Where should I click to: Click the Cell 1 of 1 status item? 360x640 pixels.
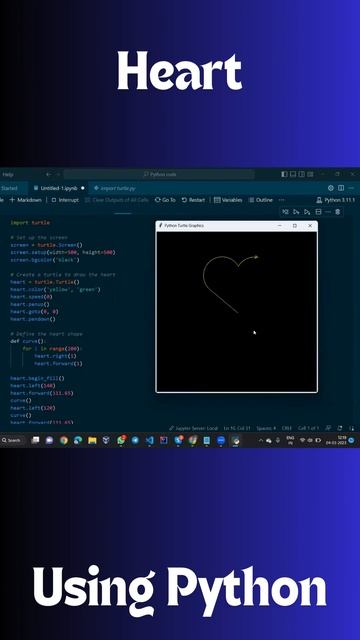click(308, 428)
